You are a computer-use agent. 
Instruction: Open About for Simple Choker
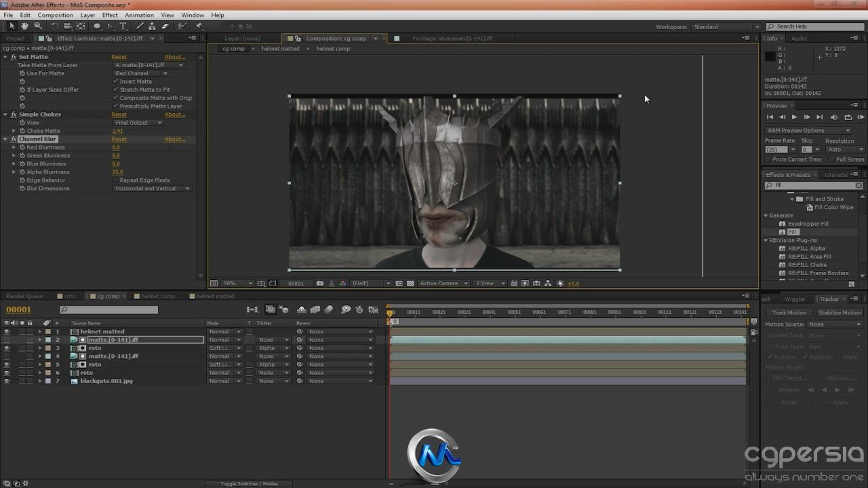tap(175, 115)
